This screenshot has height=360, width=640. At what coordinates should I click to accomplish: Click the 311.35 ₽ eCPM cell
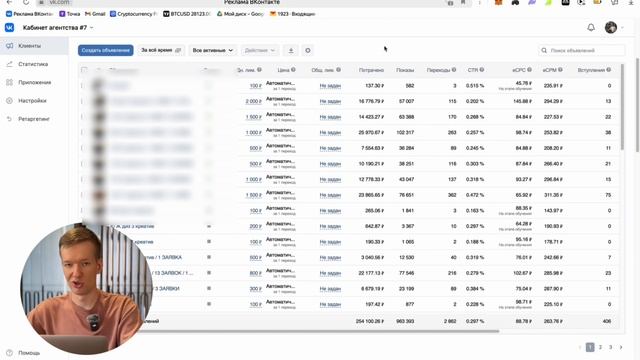pos(553,195)
